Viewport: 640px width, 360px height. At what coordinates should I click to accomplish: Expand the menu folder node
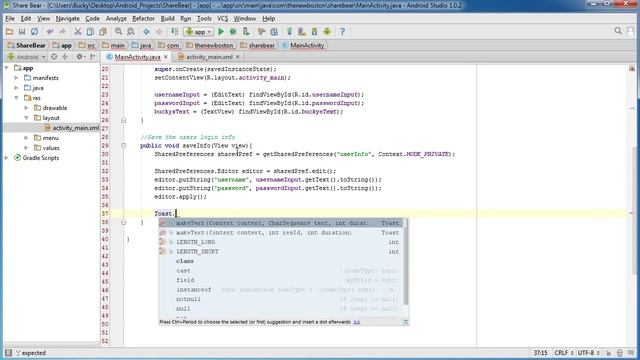click(x=27, y=138)
